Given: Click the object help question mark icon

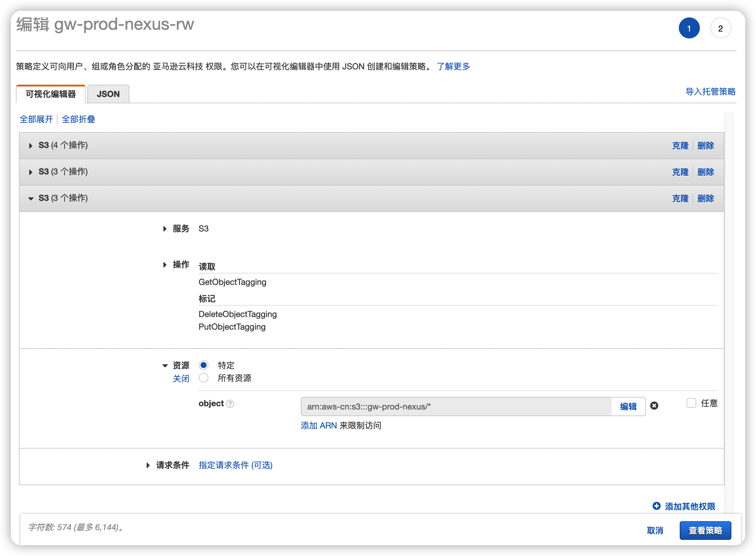Looking at the screenshot, I should pyautogui.click(x=230, y=404).
